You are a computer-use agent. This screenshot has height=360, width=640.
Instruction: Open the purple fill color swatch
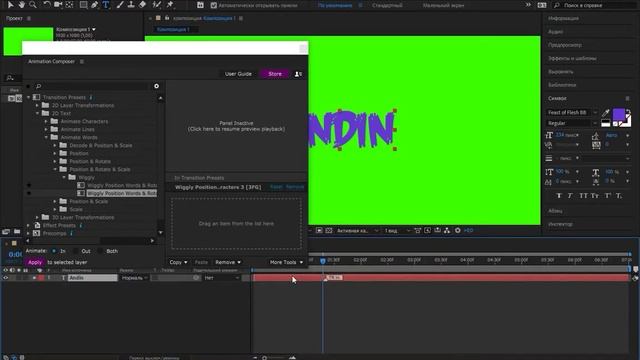[x=619, y=114]
